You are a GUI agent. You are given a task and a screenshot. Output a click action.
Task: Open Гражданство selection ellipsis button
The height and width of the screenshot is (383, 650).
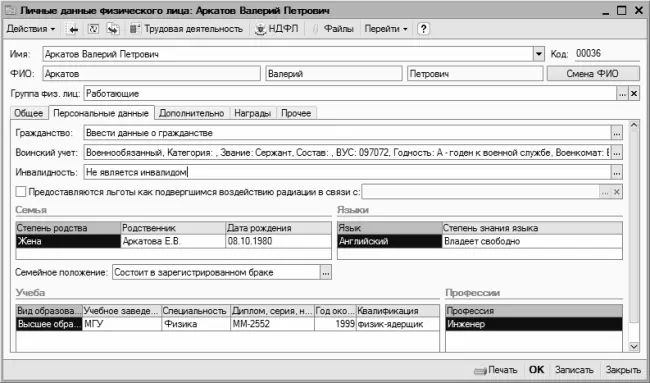pos(617,133)
